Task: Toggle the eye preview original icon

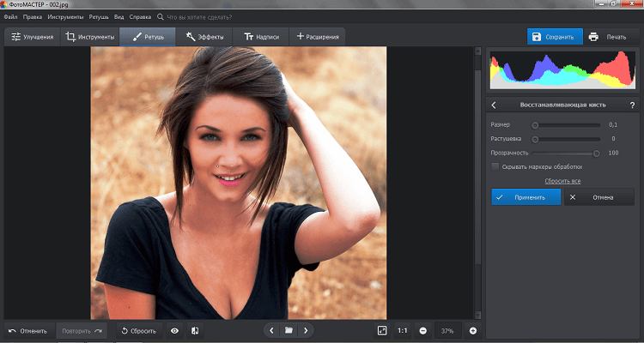Action: tap(174, 330)
